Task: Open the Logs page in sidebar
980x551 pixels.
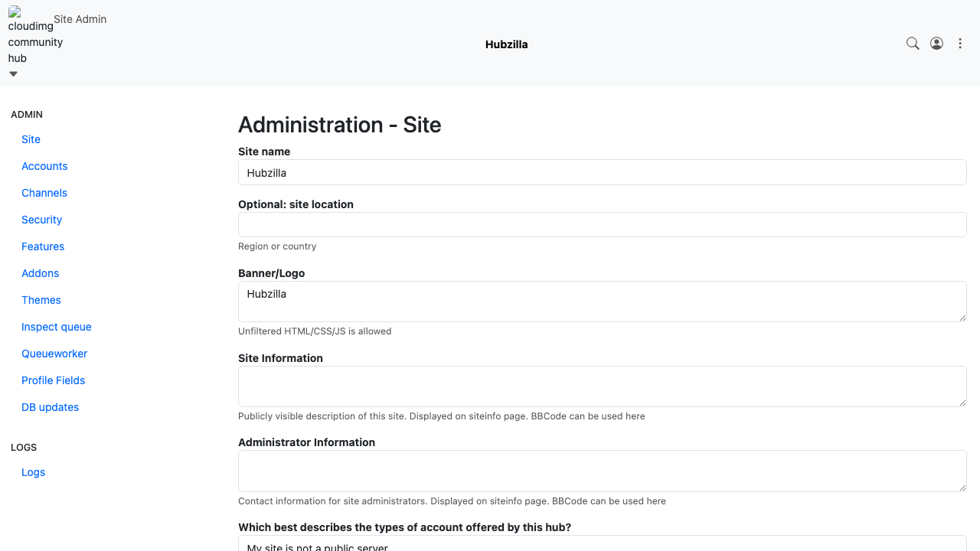Action: tap(33, 472)
